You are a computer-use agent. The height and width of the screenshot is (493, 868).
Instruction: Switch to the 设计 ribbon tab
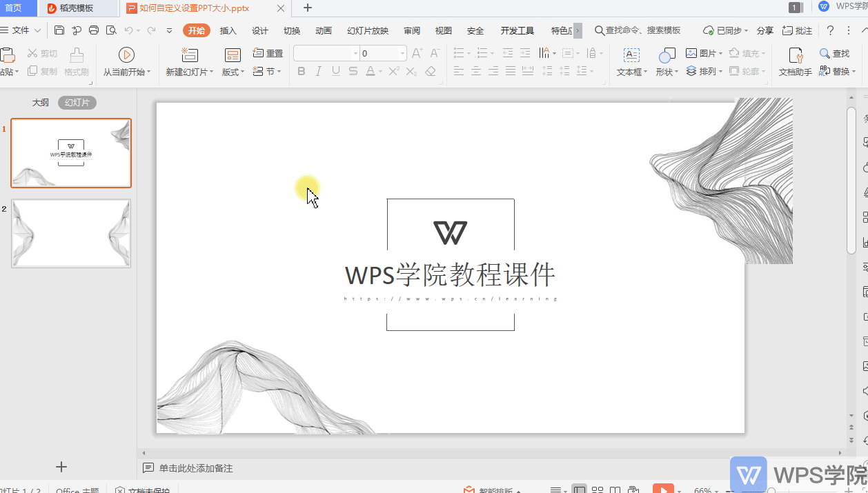[260, 30]
